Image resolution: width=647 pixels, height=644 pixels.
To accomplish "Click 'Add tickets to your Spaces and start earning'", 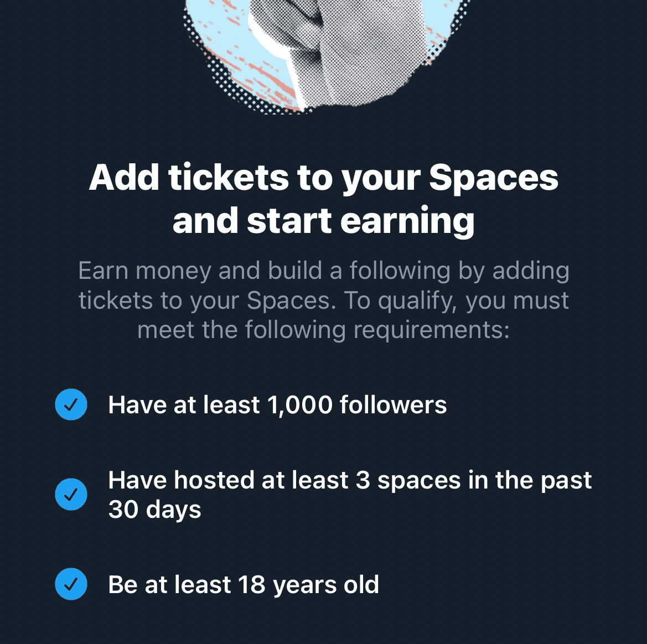I will tap(324, 199).
